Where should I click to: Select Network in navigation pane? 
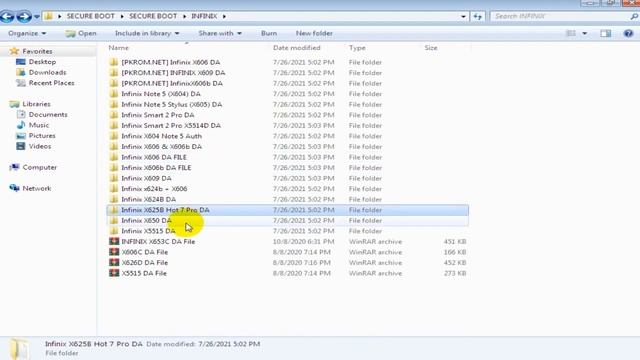(37, 189)
